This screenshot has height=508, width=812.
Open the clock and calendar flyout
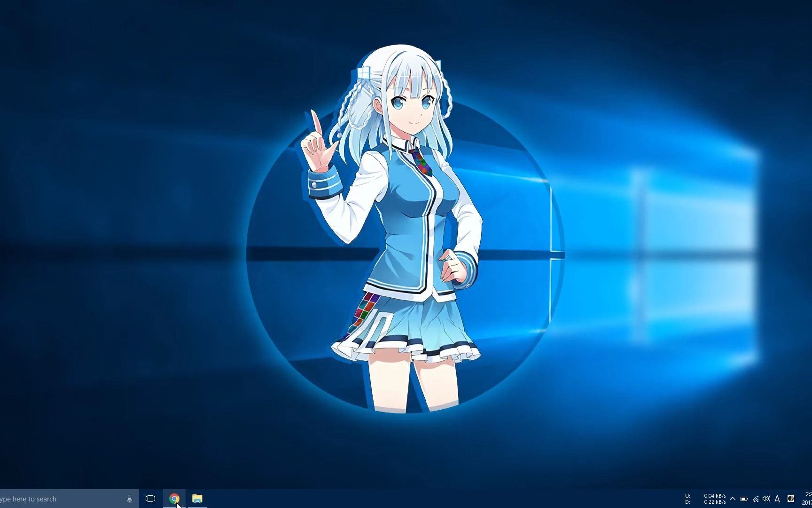coord(807,499)
